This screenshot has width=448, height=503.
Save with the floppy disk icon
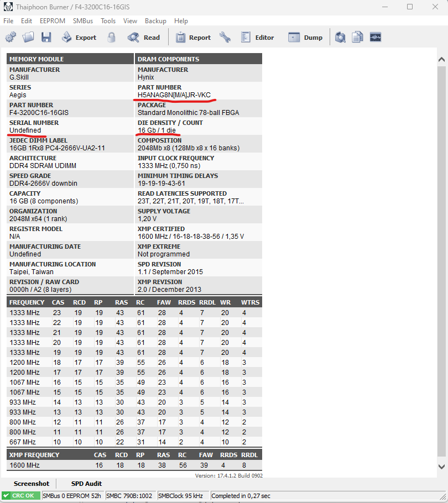[x=46, y=37]
